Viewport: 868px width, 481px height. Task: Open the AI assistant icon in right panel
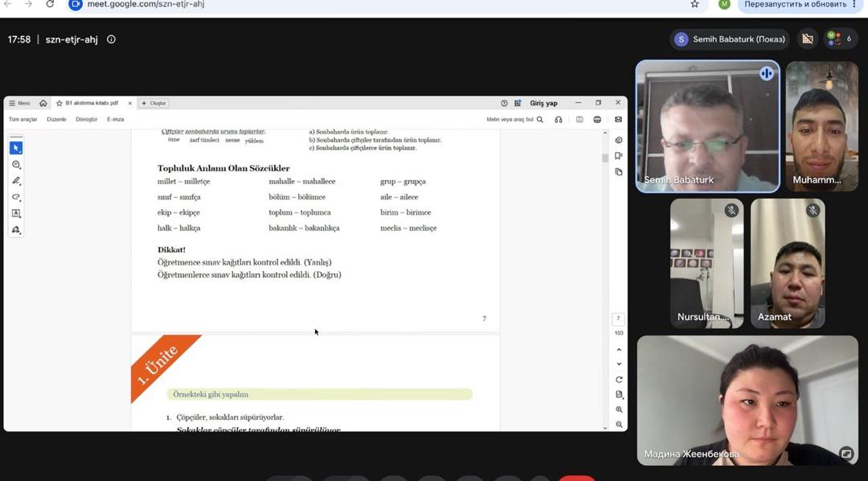(619, 140)
